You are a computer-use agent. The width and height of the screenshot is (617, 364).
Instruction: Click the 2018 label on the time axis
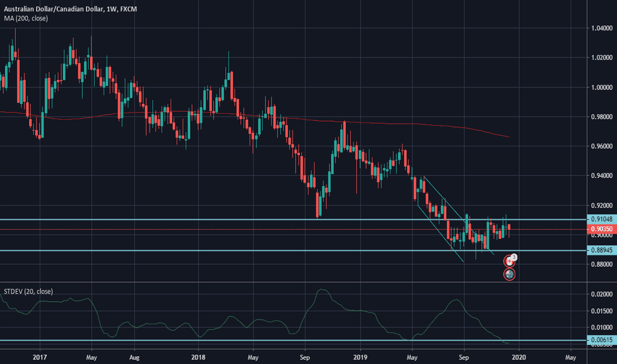click(197, 355)
